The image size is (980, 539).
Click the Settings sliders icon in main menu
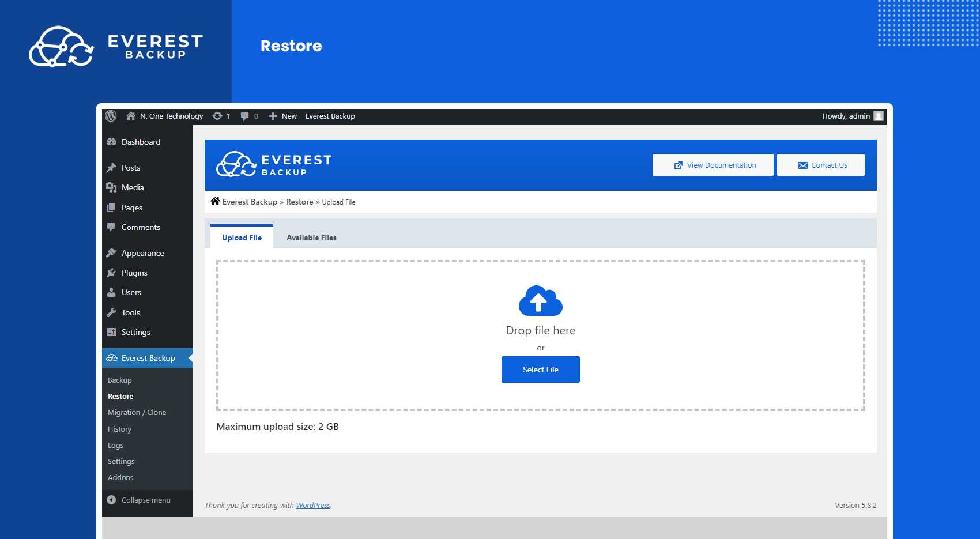point(112,332)
